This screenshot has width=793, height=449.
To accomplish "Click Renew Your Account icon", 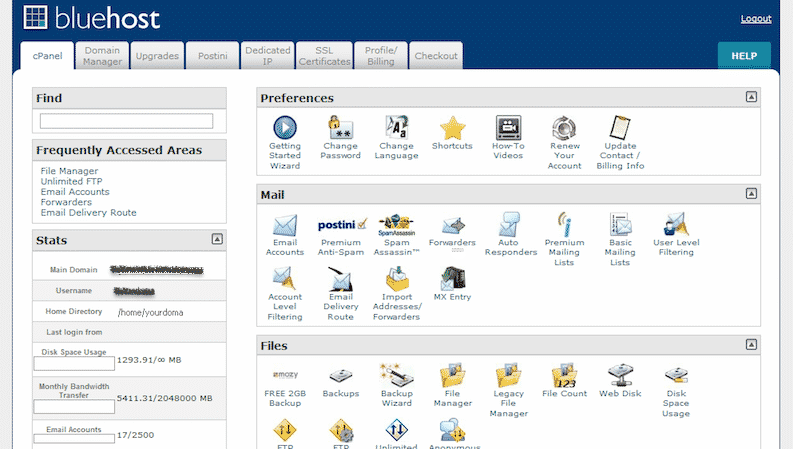I will point(564,128).
